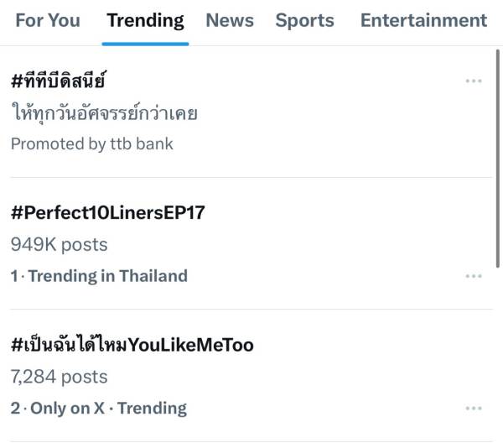Open more options for #Perfect10LinersEP17 trend
503x448 pixels.
click(474, 276)
